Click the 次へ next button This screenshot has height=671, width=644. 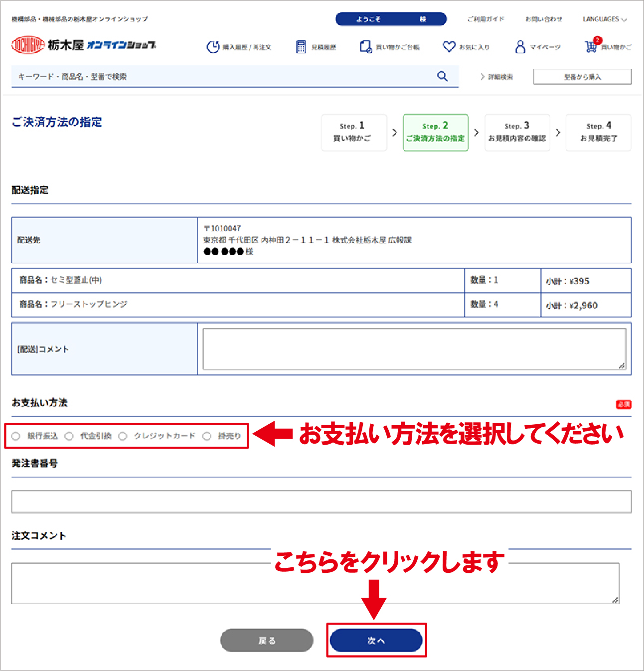(x=376, y=641)
